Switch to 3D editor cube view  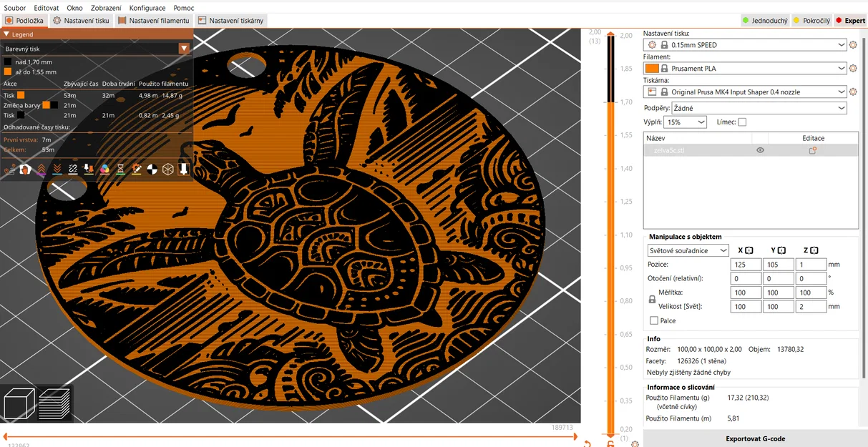click(19, 404)
